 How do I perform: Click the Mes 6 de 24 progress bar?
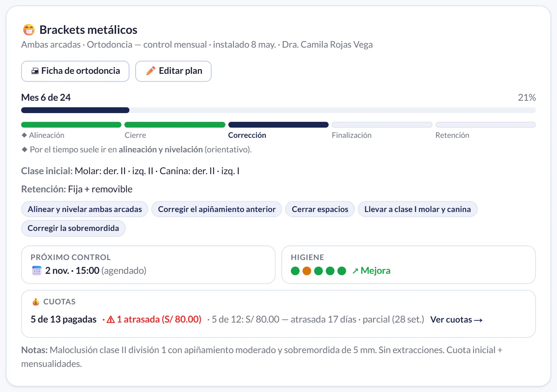[x=278, y=110]
